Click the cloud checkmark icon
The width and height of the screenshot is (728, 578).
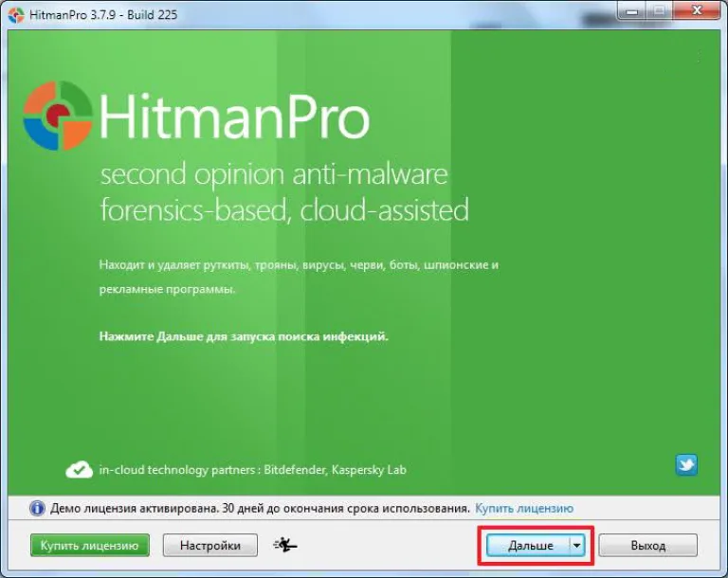[x=79, y=469]
